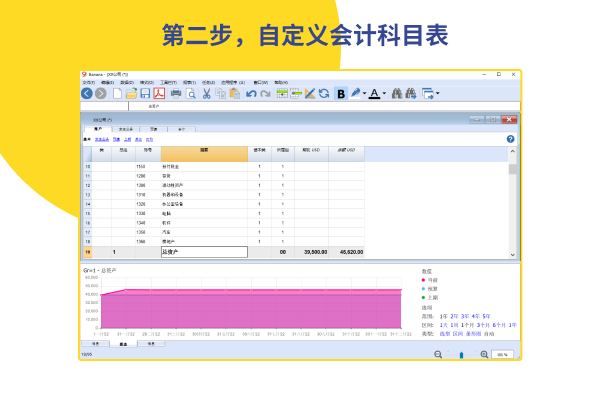
Task: Cut selection with the scissors icon
Action: point(207,93)
